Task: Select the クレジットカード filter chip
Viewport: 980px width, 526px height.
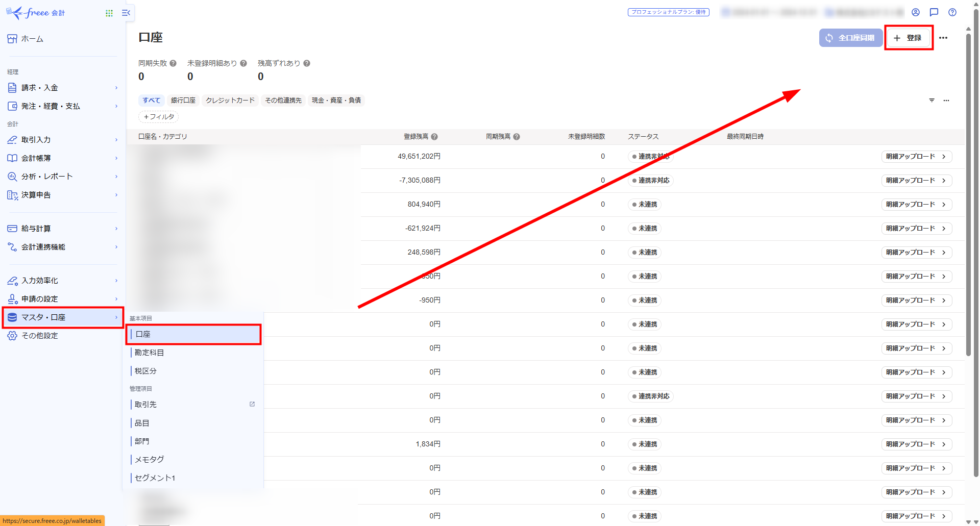Action: 230,101
